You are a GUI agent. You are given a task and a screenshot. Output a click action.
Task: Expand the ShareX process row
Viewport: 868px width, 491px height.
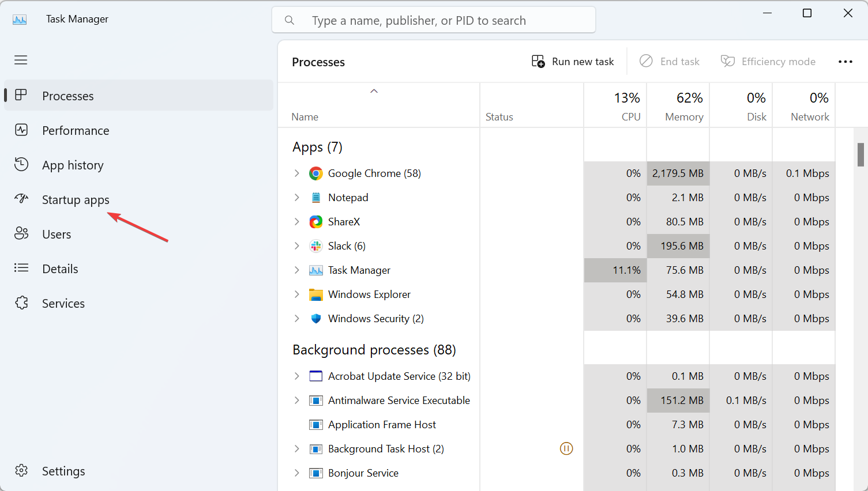(x=297, y=222)
